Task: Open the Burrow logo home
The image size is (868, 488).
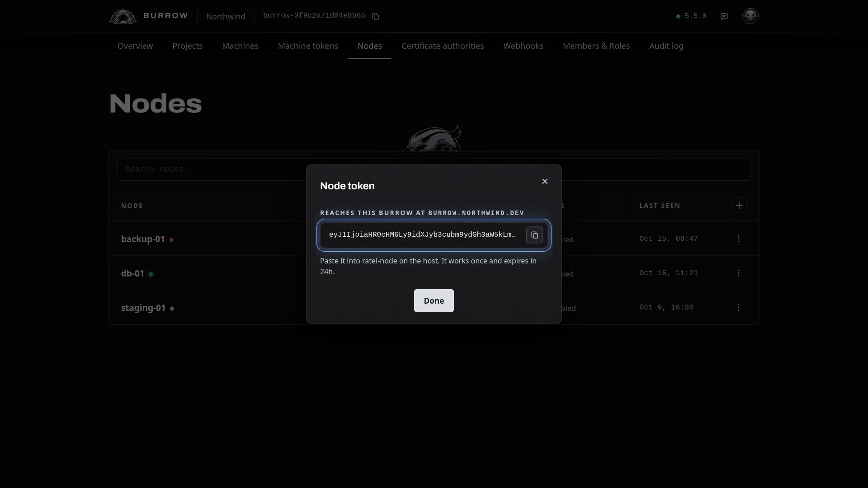Action: pos(148,16)
